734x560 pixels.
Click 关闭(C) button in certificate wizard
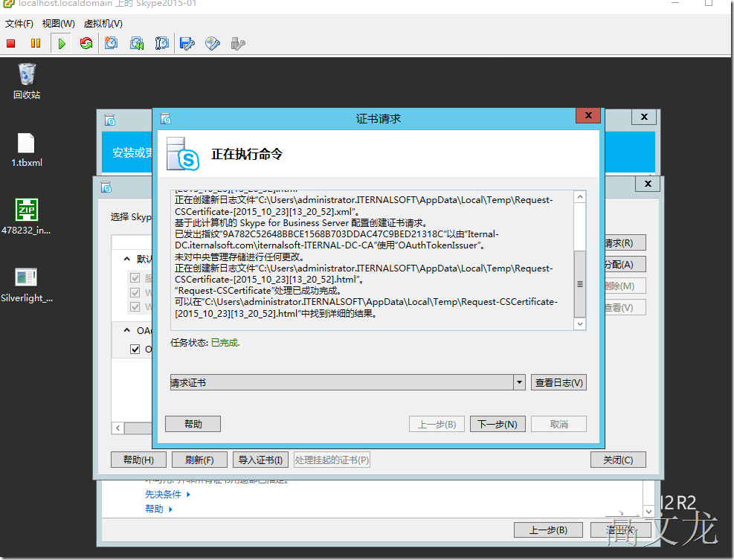click(618, 460)
